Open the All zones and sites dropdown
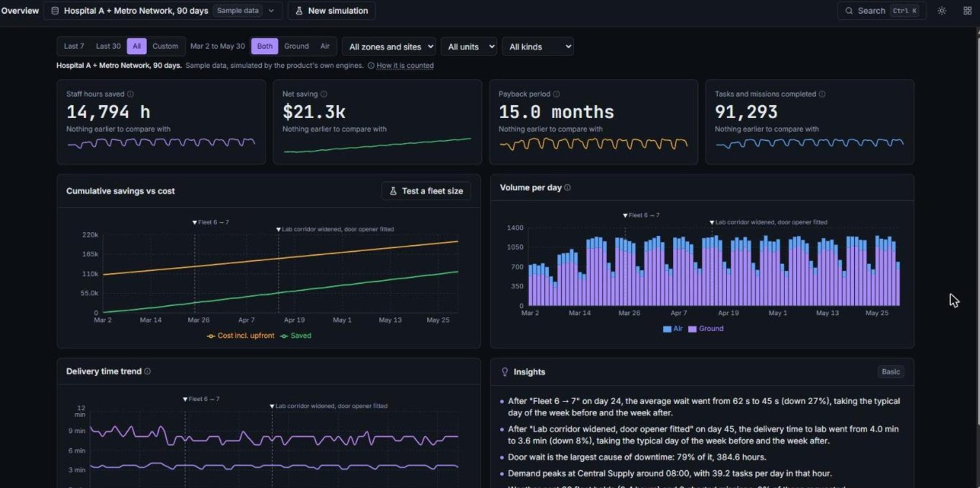 pos(389,47)
